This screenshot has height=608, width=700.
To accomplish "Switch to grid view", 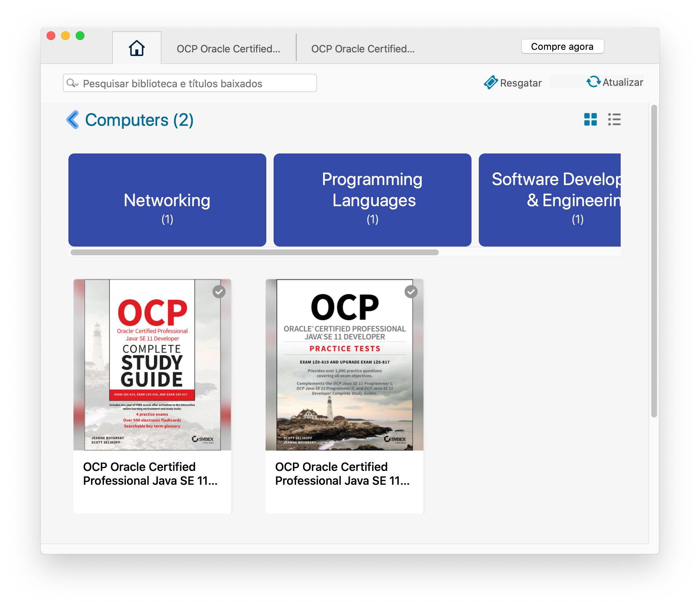I will [x=590, y=119].
